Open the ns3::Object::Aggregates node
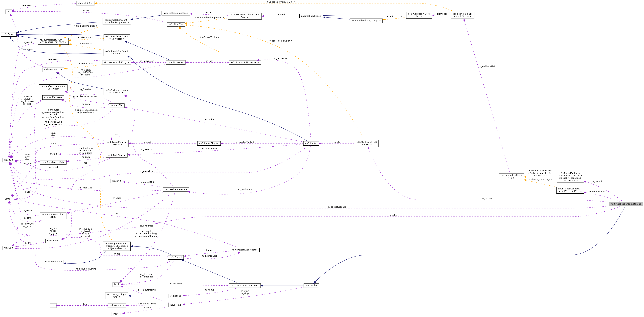Viewport: 644px width, 317px height. click(x=244, y=250)
